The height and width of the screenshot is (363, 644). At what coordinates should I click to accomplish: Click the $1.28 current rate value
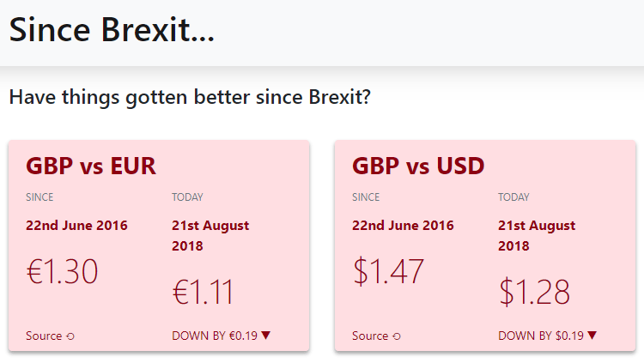tap(534, 292)
